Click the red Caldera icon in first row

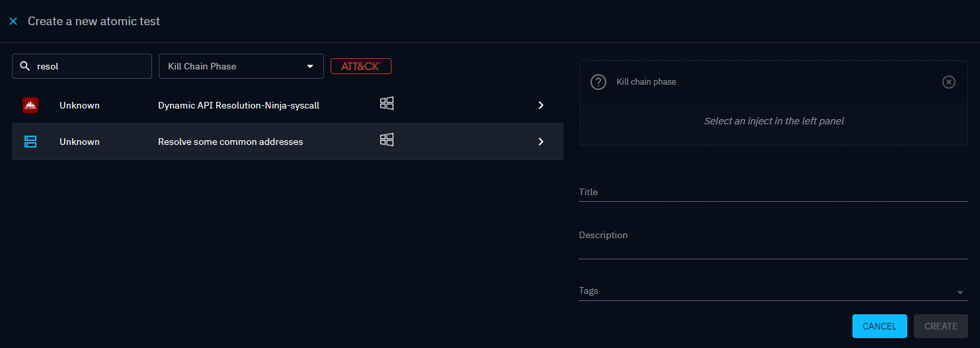click(x=30, y=105)
